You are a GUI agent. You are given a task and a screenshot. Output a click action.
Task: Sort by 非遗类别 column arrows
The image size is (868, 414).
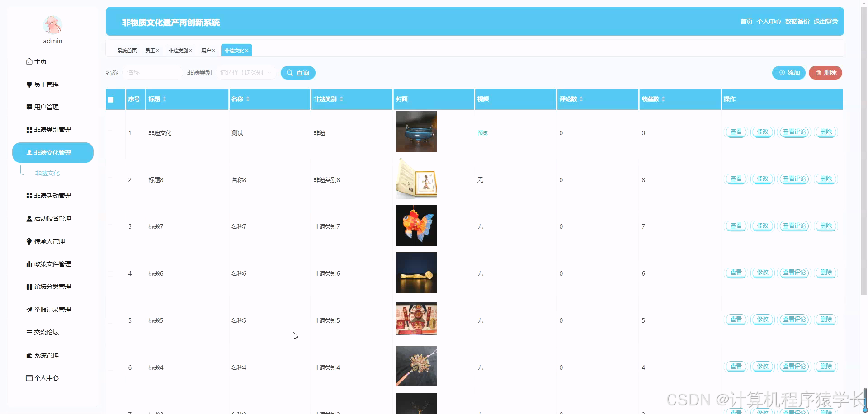pyautogui.click(x=341, y=99)
